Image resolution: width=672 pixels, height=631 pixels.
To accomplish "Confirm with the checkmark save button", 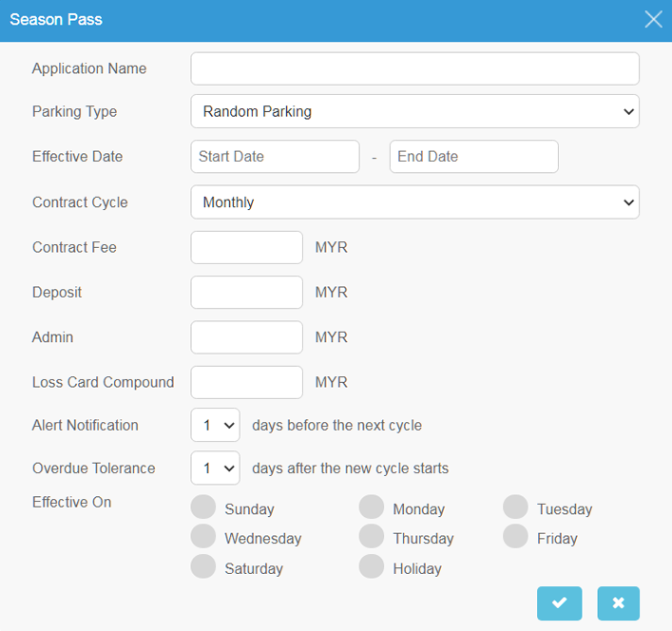I will coord(559,602).
